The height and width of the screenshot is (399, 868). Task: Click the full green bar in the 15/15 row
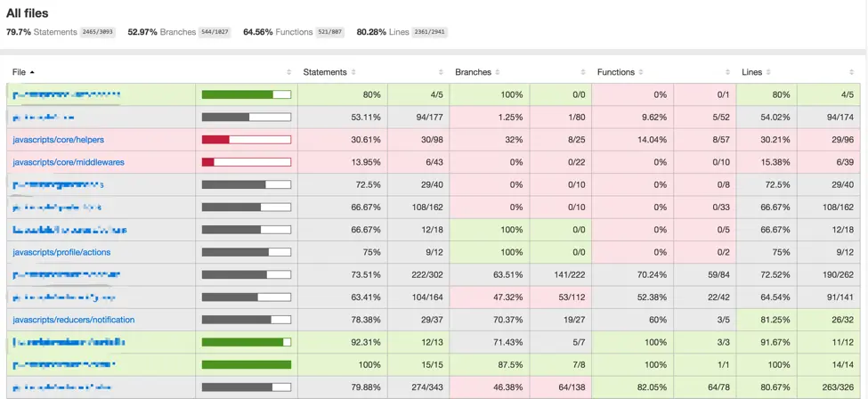click(247, 364)
